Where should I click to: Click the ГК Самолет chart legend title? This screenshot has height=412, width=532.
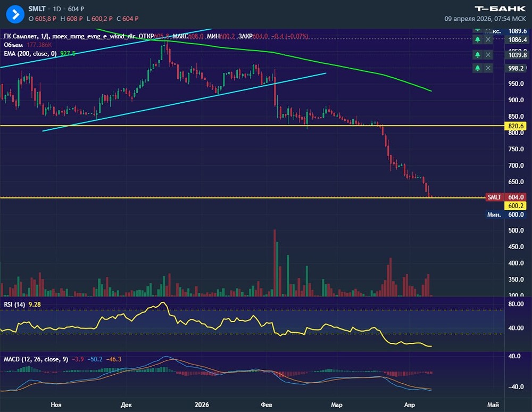(x=25, y=36)
